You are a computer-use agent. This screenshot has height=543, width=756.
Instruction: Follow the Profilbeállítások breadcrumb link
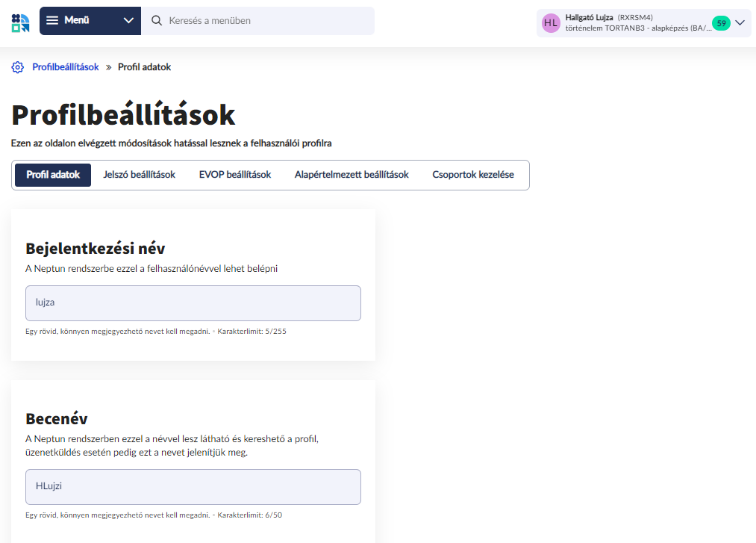pyautogui.click(x=66, y=67)
